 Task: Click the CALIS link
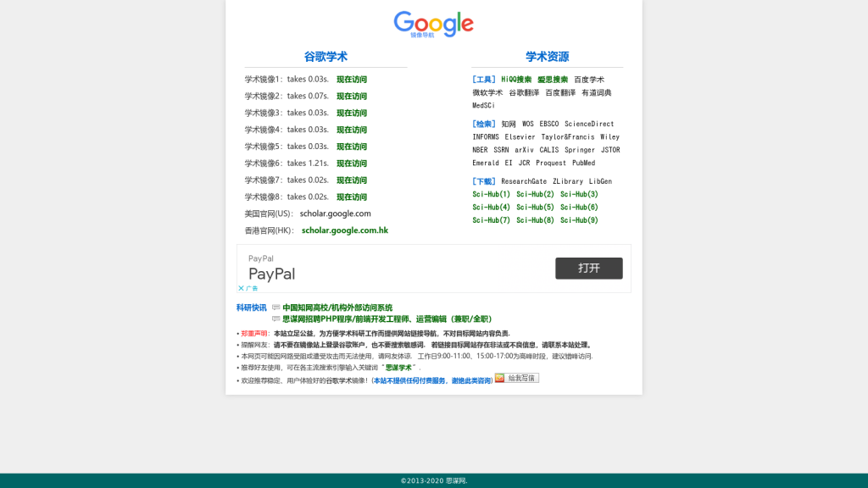click(x=549, y=150)
